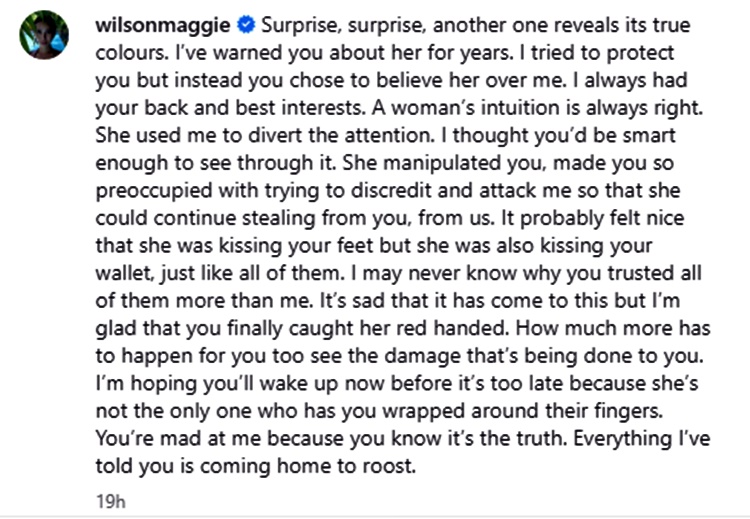Click the opening words 'Surprise, surprise'

(343, 25)
